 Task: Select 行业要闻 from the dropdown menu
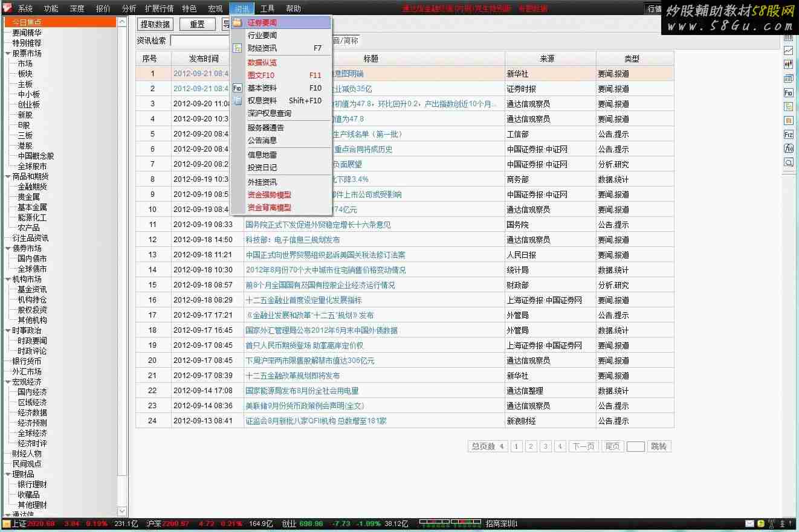coord(281,35)
